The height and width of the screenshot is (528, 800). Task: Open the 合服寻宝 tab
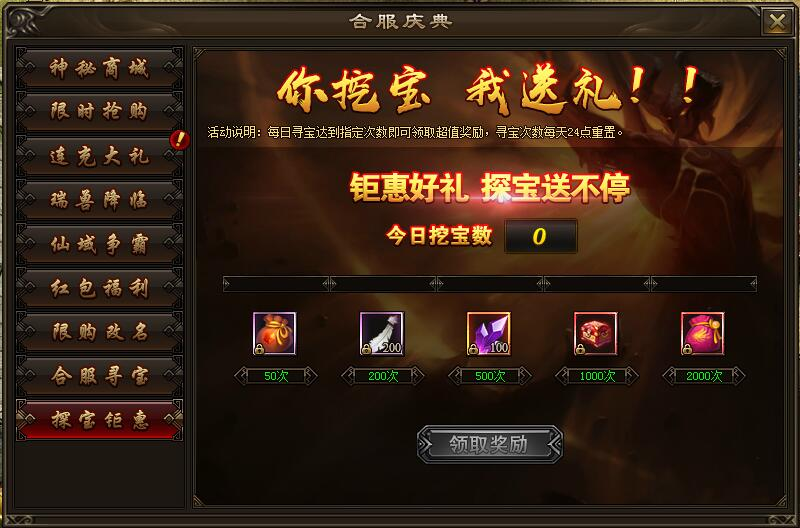tap(99, 376)
